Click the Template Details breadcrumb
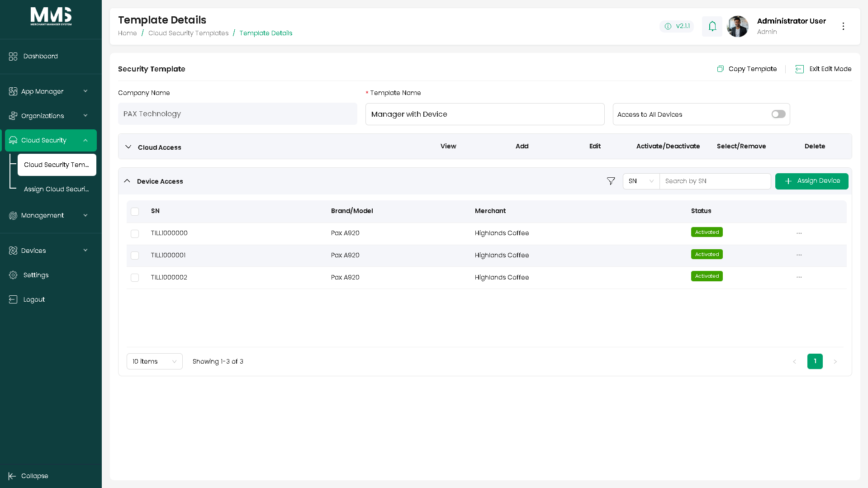The height and width of the screenshot is (488, 868). point(266,33)
